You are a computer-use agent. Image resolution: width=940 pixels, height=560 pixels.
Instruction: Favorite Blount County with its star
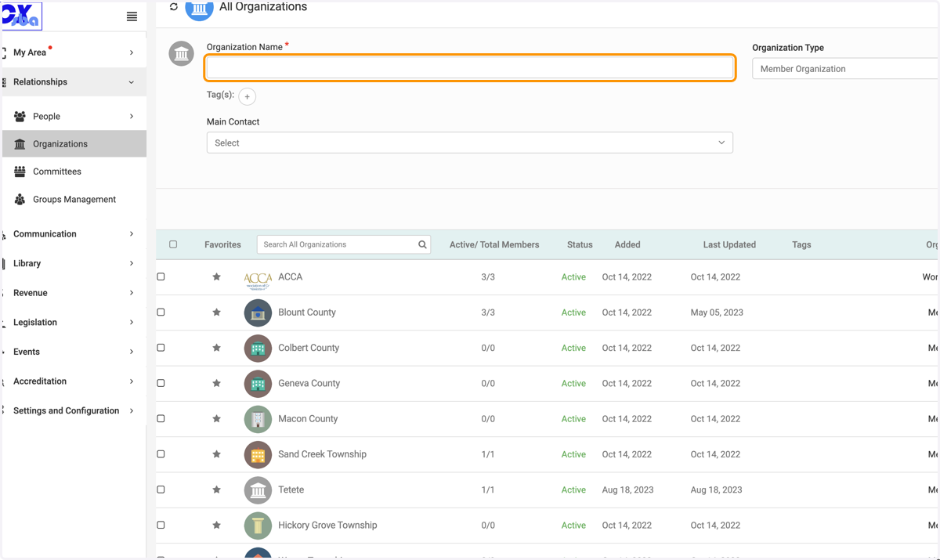[x=217, y=313]
